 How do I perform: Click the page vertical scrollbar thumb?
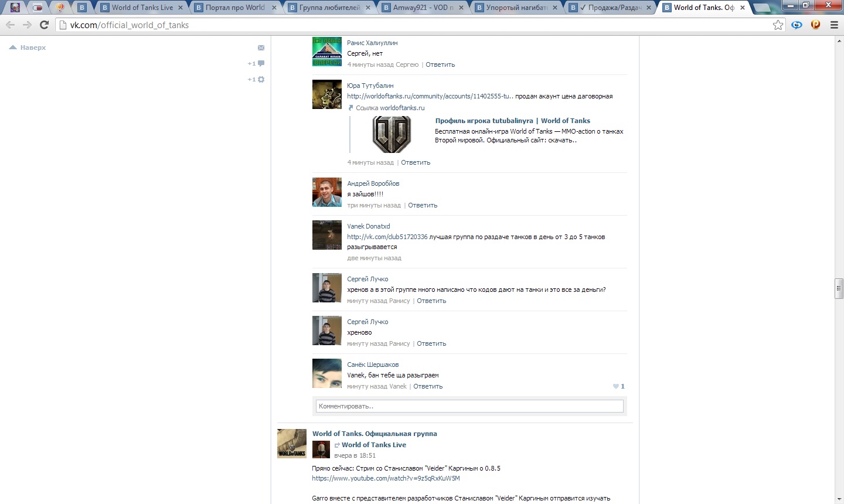pyautogui.click(x=839, y=289)
